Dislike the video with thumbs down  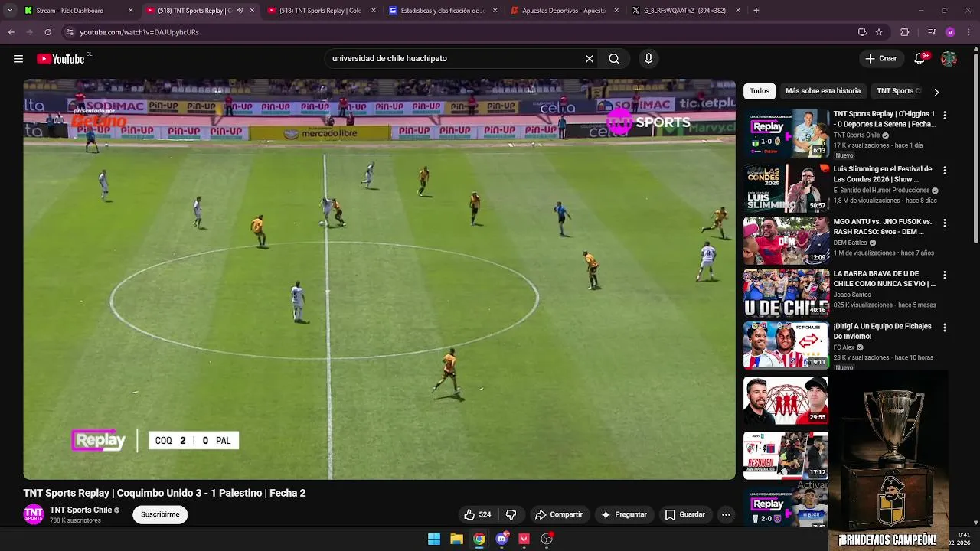511,515
